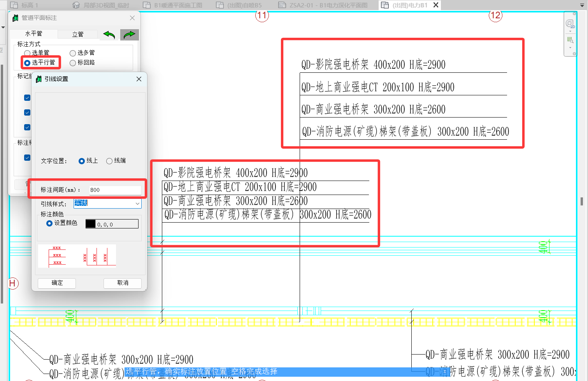The image size is (588, 381).
Task: Toggle the checkbox under 标注 section
Action: pos(27,158)
